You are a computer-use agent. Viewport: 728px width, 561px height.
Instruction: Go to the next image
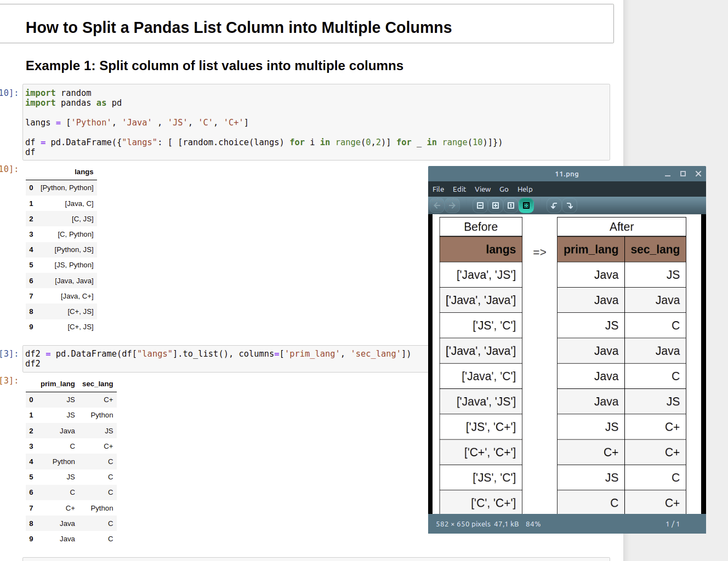(x=452, y=205)
